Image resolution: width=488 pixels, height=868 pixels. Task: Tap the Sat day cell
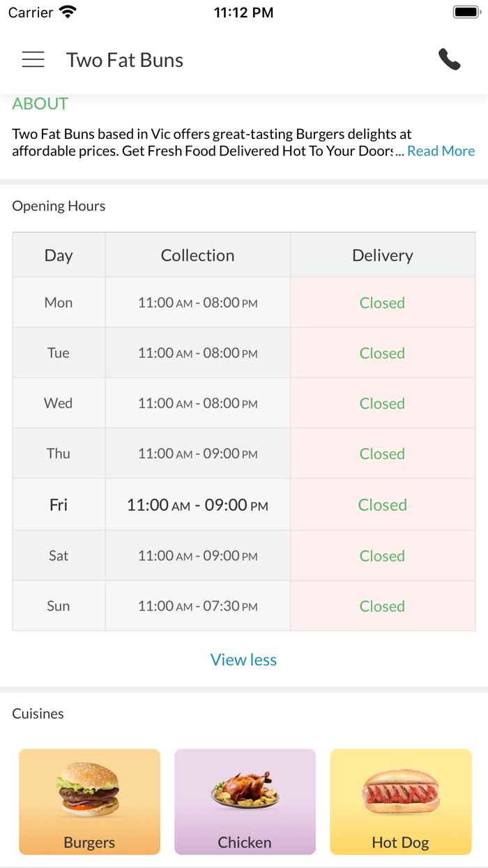tap(59, 555)
